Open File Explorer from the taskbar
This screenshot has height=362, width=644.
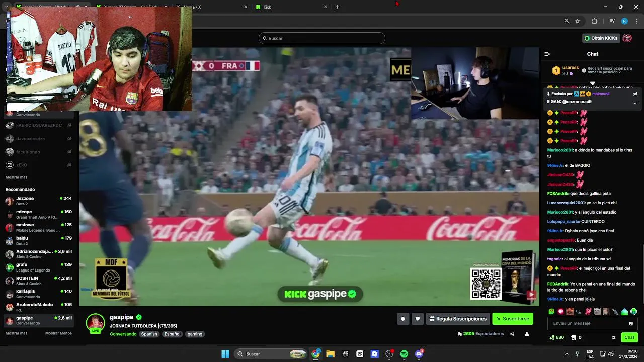click(330, 354)
